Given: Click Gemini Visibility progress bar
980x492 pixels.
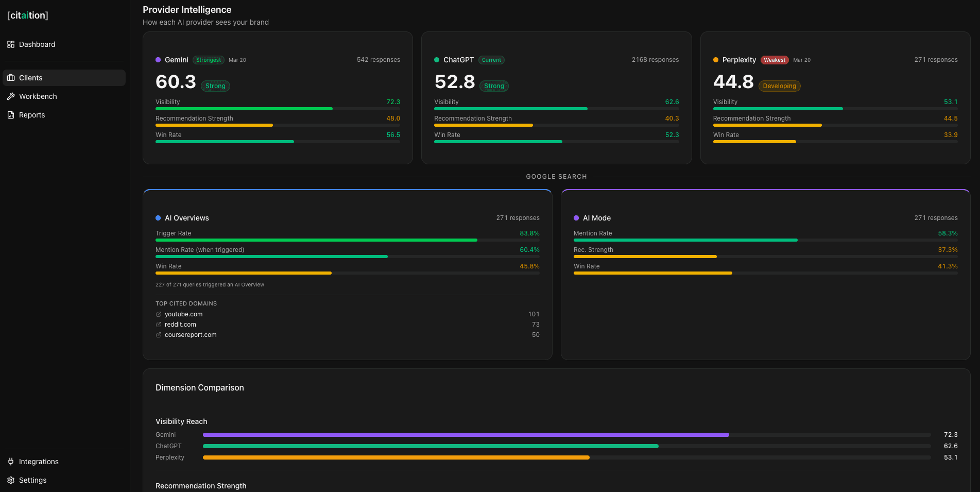Looking at the screenshot, I should [x=278, y=109].
